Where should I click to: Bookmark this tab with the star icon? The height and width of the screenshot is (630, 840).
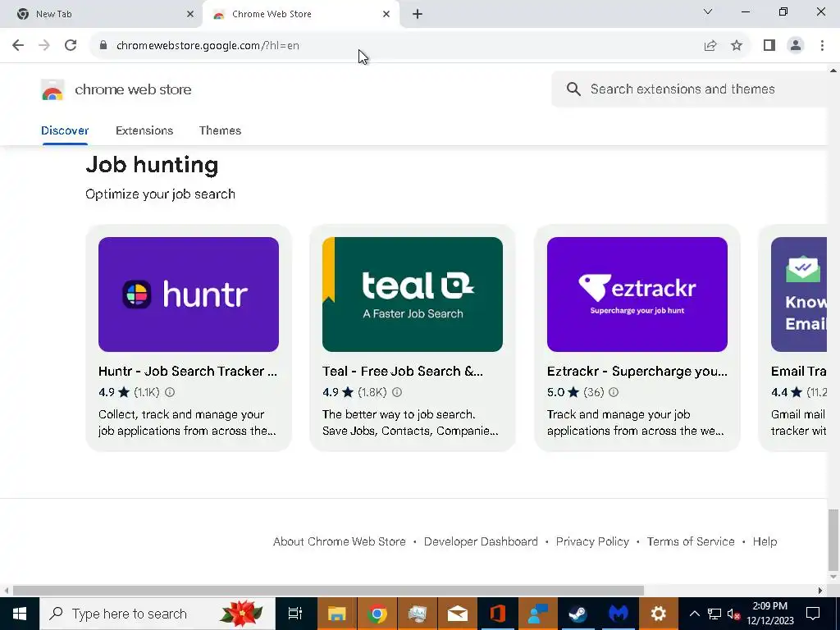tap(737, 46)
